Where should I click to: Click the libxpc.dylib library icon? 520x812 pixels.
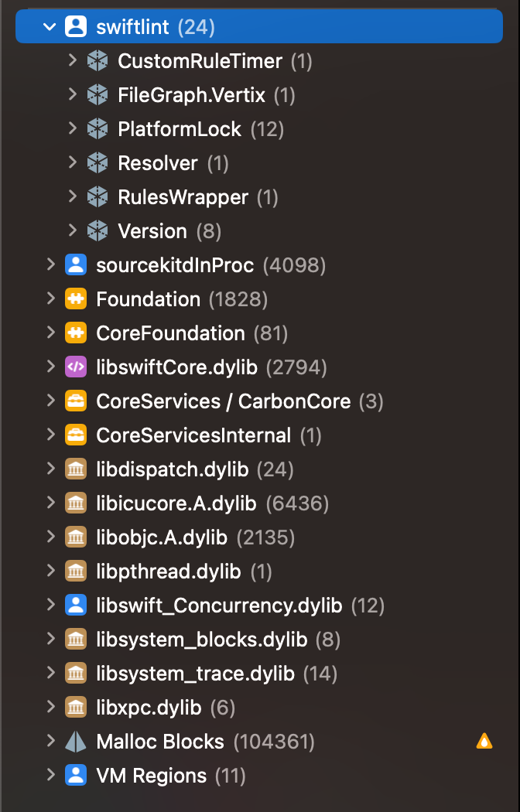(76, 708)
